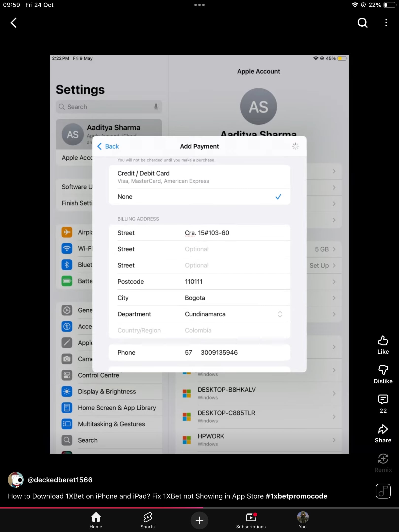Tap the Create plus icon in bottom bar

pos(199,520)
